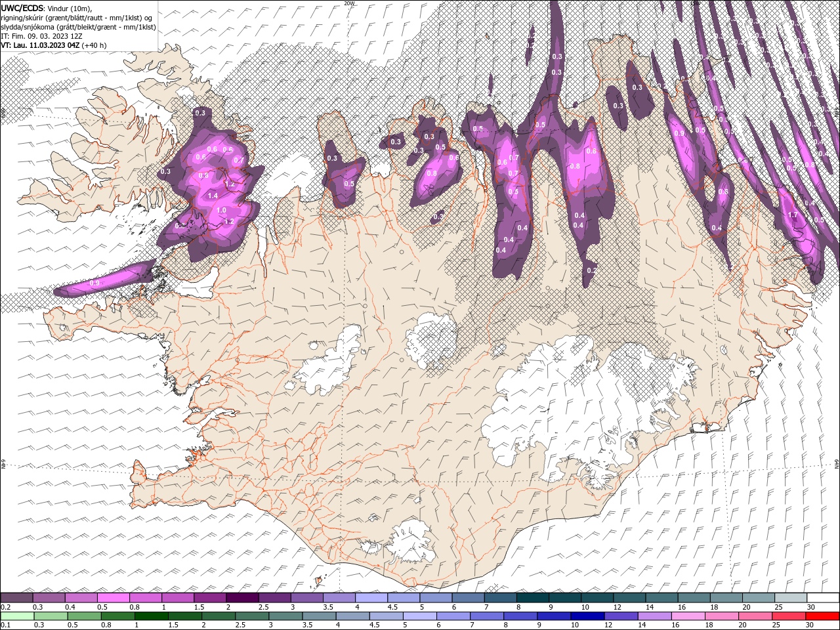Click the upper legend swatch between 0.2 and 0.3
840x630 pixels.
[x=16, y=598]
